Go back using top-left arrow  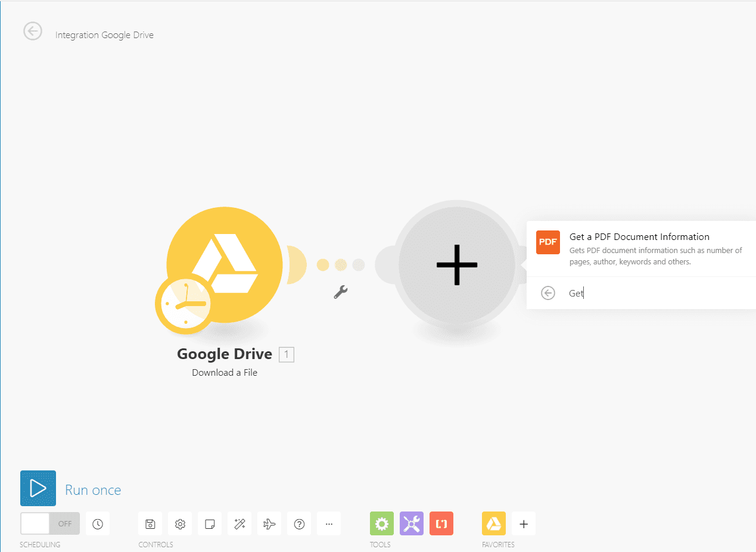click(x=33, y=32)
